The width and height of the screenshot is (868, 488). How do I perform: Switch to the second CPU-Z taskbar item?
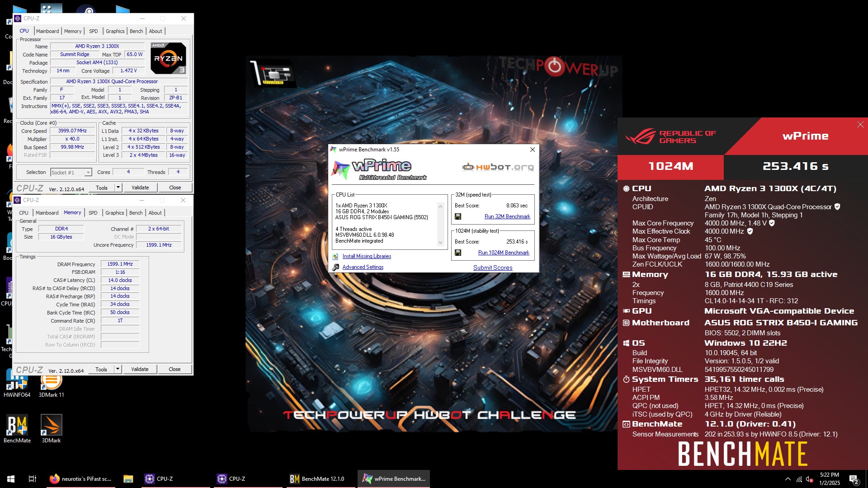tap(248, 479)
